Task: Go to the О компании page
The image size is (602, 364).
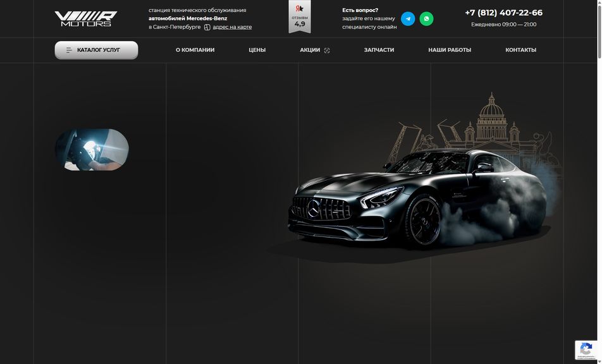Action: [x=195, y=50]
